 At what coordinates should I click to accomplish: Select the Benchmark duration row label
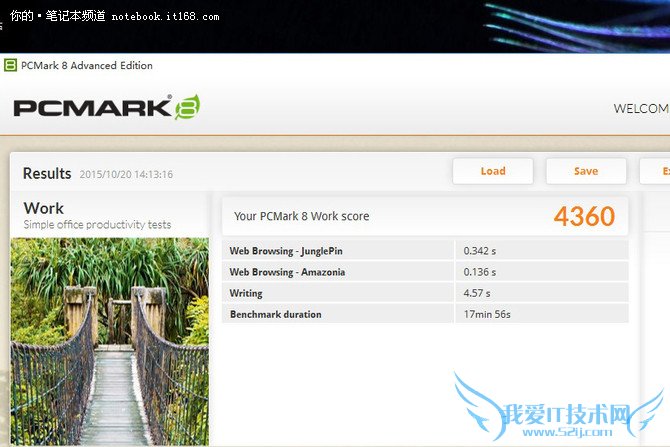(x=276, y=314)
